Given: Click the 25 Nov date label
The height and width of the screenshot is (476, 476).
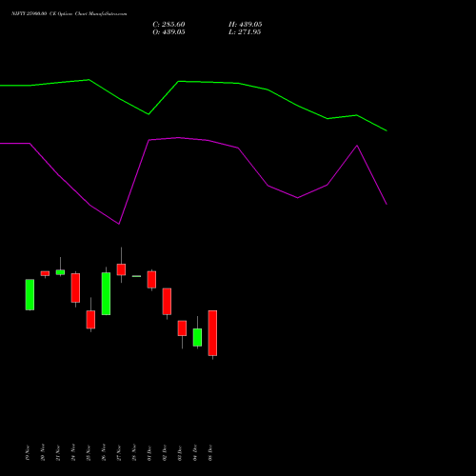Looking at the screenshot, I should pyautogui.click(x=89, y=452).
